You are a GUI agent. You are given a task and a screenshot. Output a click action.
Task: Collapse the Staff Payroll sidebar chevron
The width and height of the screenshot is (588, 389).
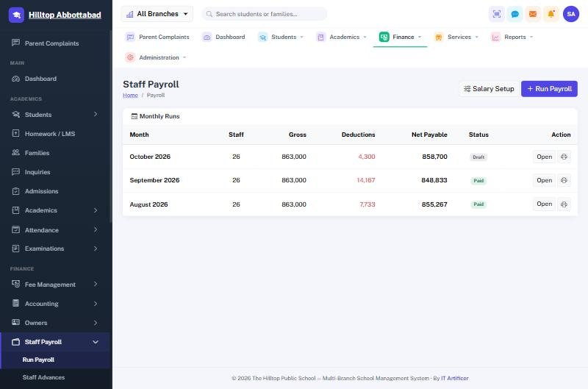[96, 342]
